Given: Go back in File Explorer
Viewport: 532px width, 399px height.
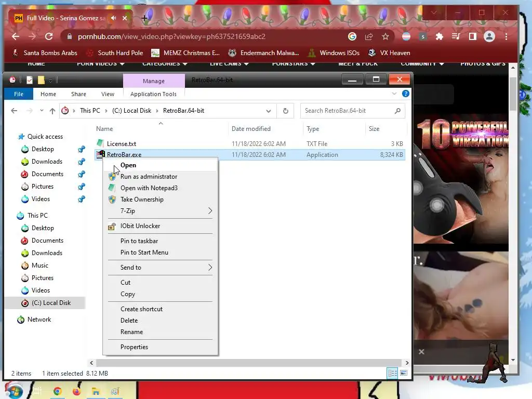Looking at the screenshot, I should (x=14, y=111).
